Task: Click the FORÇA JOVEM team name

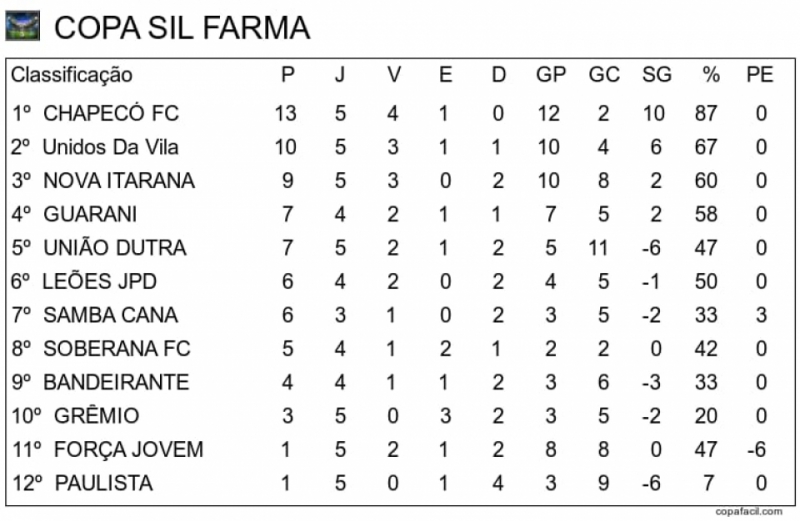Action: (x=129, y=450)
